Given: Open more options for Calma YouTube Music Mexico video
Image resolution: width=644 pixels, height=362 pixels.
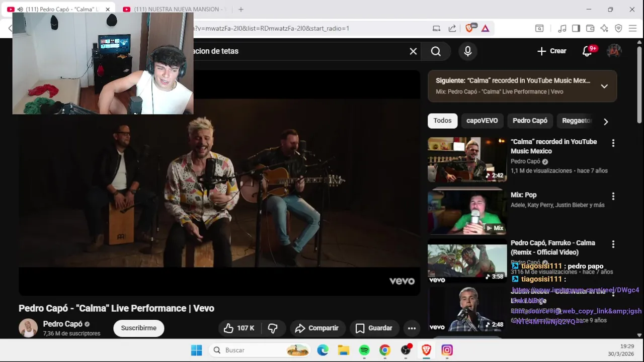Looking at the screenshot, I should coord(613,143).
